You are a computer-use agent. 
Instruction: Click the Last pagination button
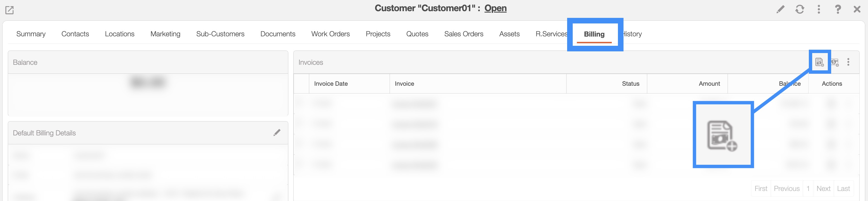843,188
